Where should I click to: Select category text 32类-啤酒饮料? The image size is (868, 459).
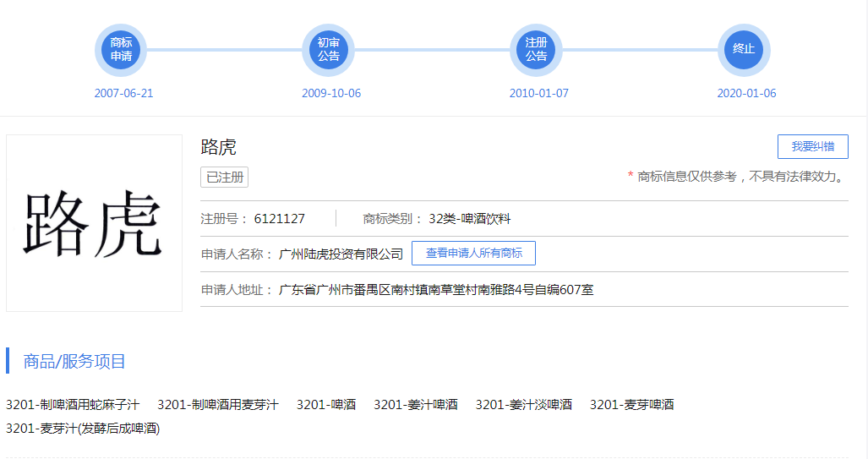pyautogui.click(x=469, y=219)
